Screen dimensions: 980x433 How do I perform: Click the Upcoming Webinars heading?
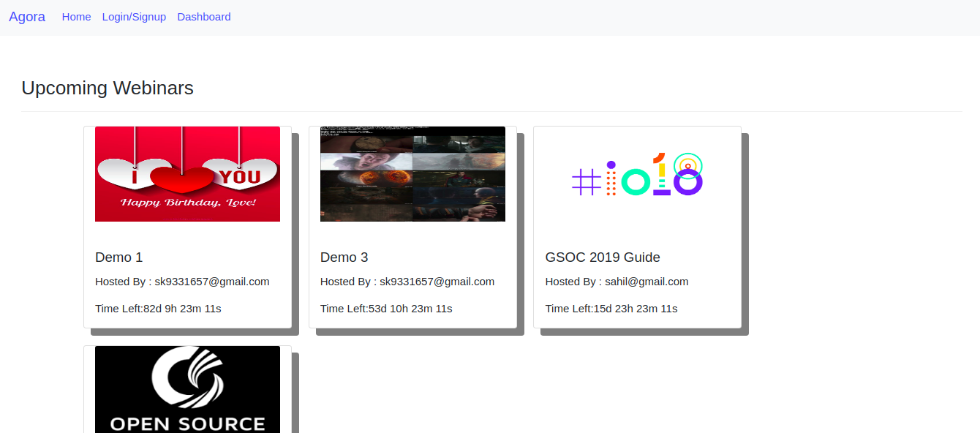pos(108,88)
